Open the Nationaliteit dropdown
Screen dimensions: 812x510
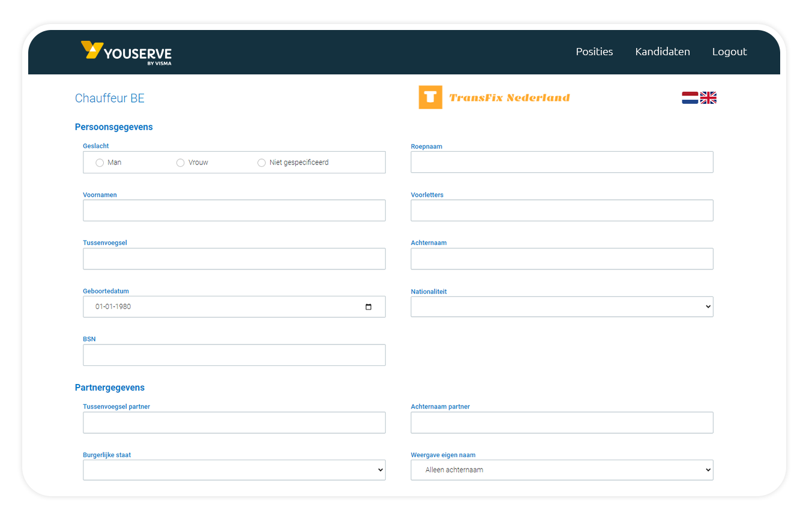coord(562,307)
